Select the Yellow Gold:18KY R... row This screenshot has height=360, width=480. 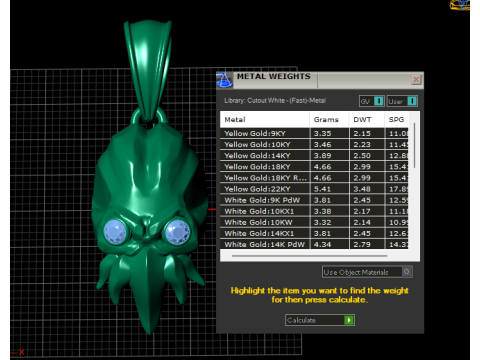pos(314,178)
